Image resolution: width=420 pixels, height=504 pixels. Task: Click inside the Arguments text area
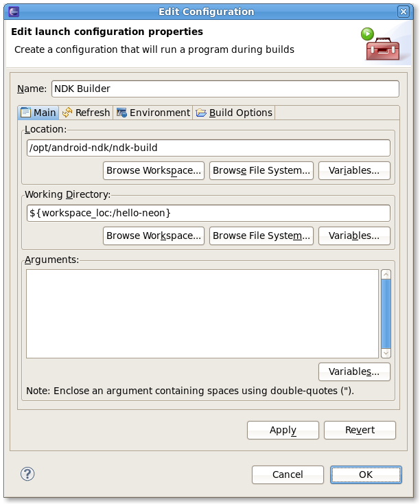pos(202,314)
